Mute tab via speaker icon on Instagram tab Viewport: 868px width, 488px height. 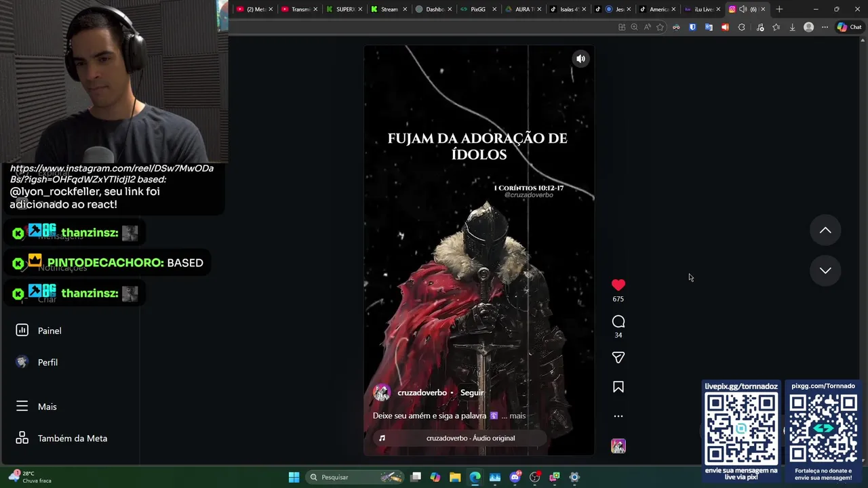point(743,9)
